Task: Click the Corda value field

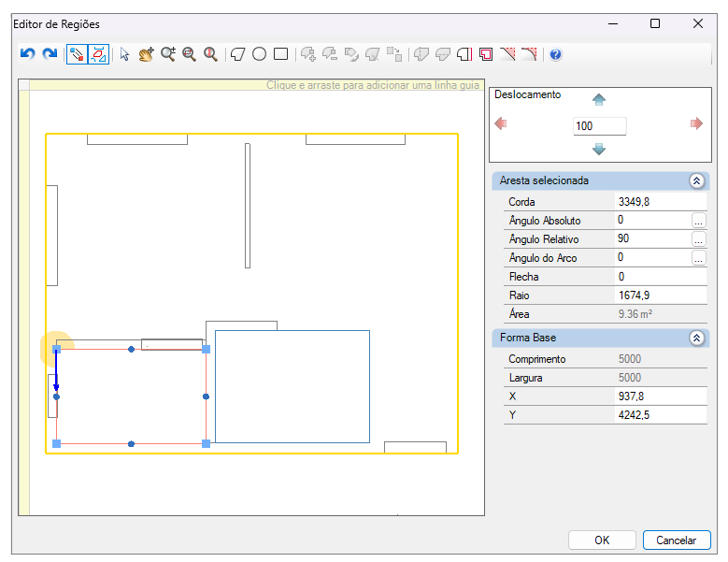Action: coord(660,202)
